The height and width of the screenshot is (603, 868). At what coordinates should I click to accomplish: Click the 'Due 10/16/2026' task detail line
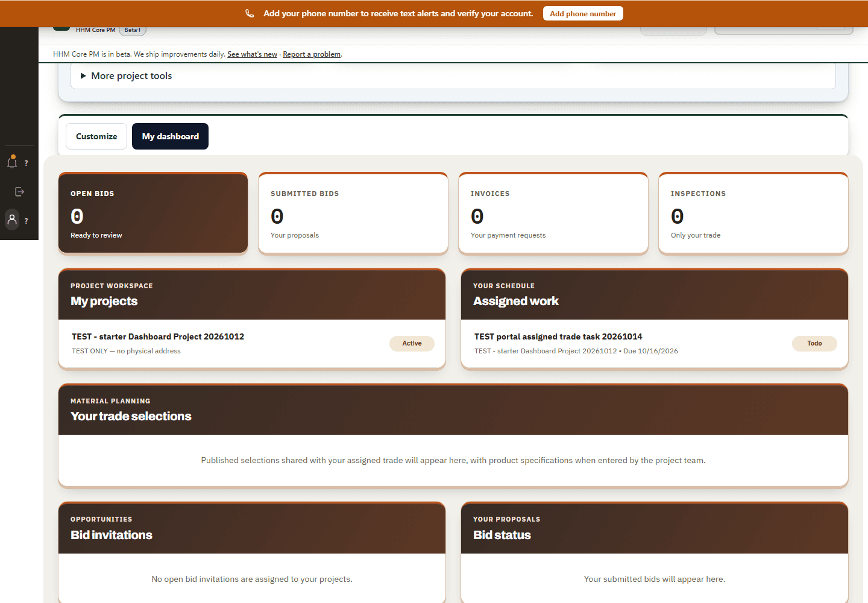tap(576, 351)
